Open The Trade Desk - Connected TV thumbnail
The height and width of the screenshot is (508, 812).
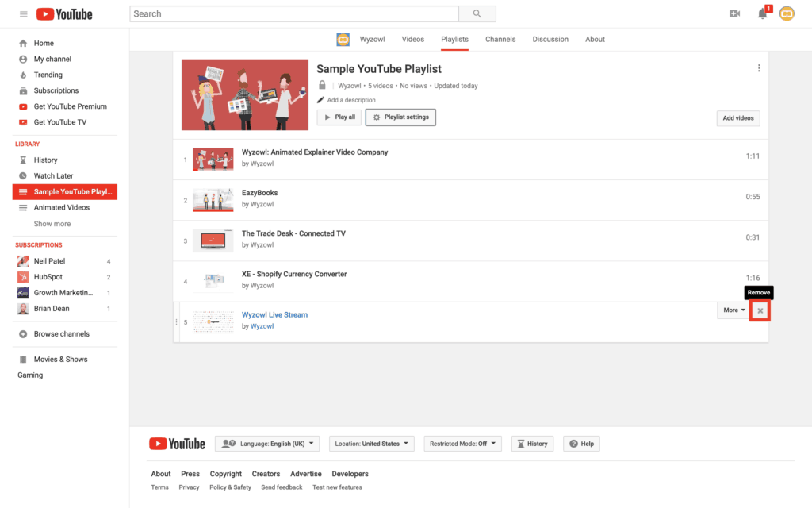click(x=213, y=241)
